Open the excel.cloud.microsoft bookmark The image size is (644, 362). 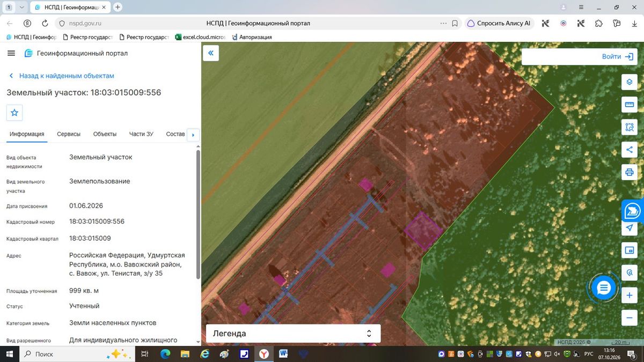pyautogui.click(x=200, y=37)
